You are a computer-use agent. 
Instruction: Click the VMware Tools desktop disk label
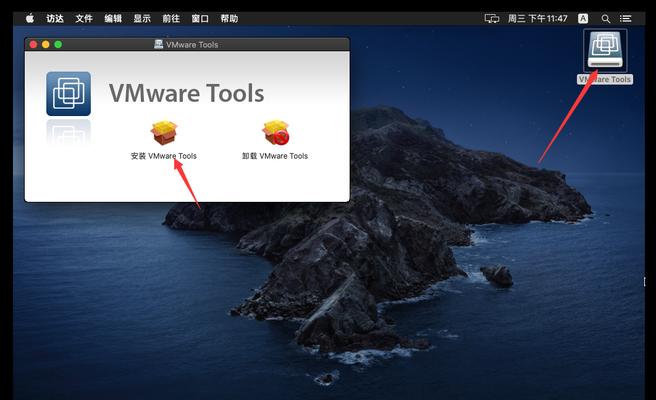tap(605, 79)
